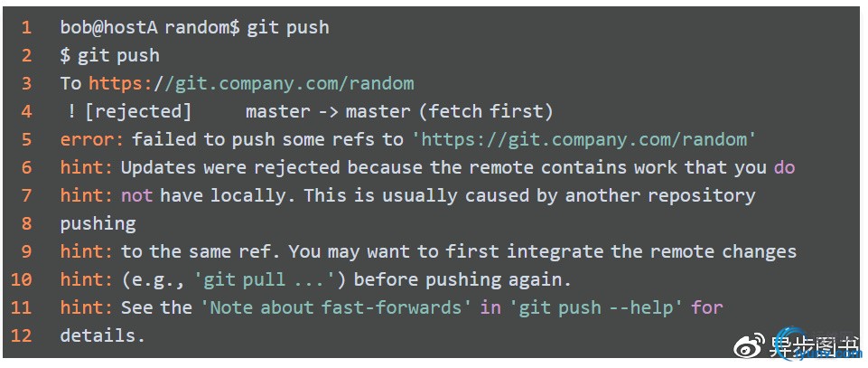Image resolution: width=868 pixels, height=368 pixels.
Task: Click the word "details." on the last line
Action: [102, 335]
